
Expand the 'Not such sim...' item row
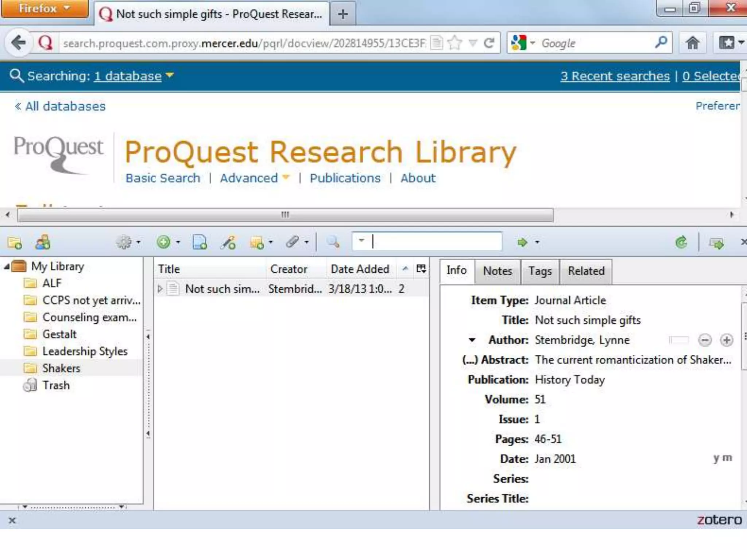tap(160, 289)
